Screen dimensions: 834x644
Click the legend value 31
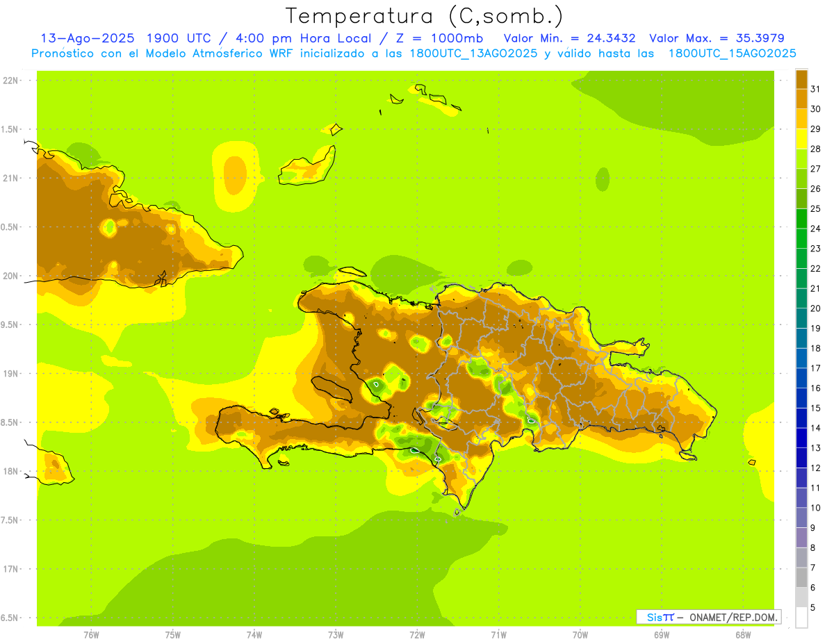[x=816, y=88]
